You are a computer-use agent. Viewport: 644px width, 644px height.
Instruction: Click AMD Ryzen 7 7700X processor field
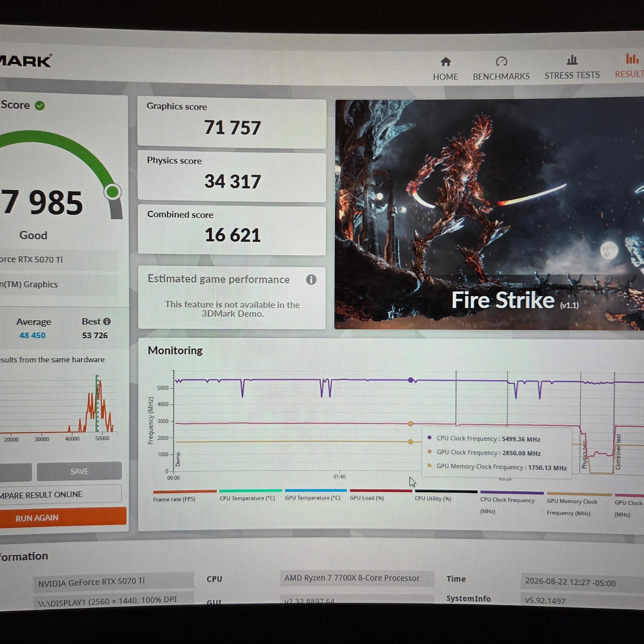tap(357, 578)
